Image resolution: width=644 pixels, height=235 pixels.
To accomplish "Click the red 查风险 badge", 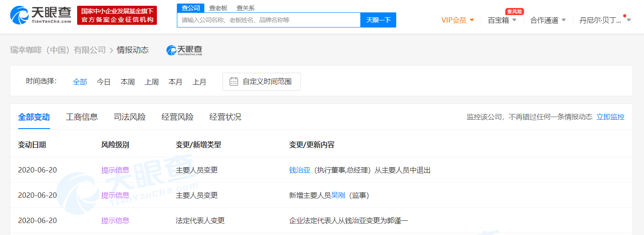I will coord(514,12).
